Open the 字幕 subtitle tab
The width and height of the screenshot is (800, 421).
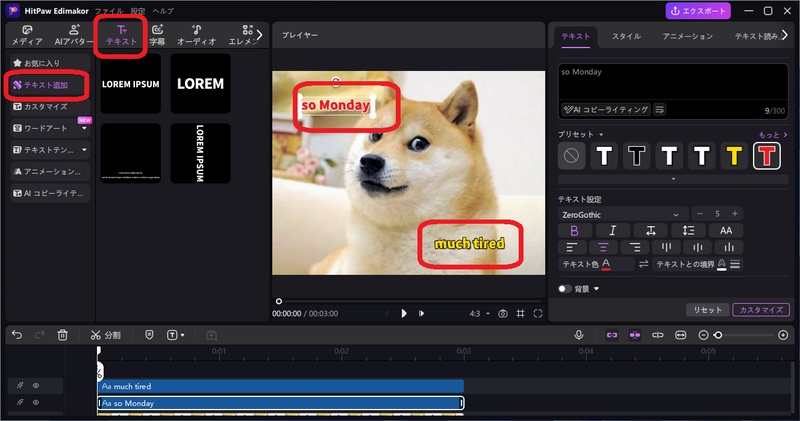tap(157, 35)
